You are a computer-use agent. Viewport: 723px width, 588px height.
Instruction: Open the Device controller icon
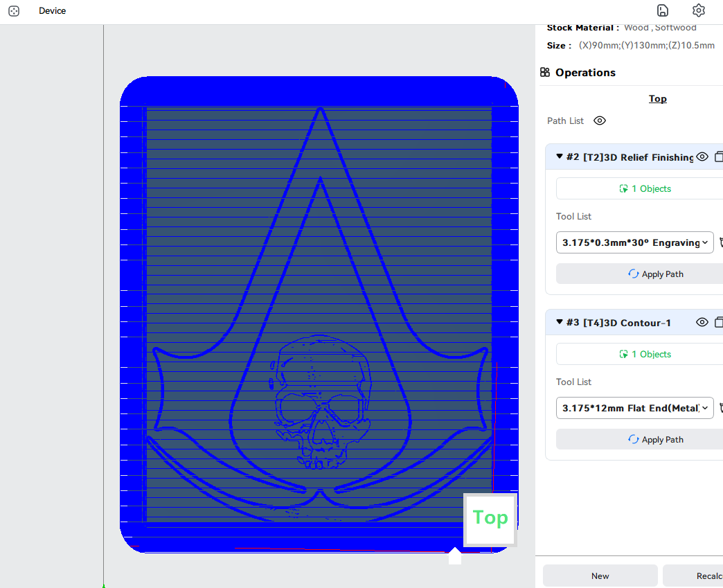14,11
